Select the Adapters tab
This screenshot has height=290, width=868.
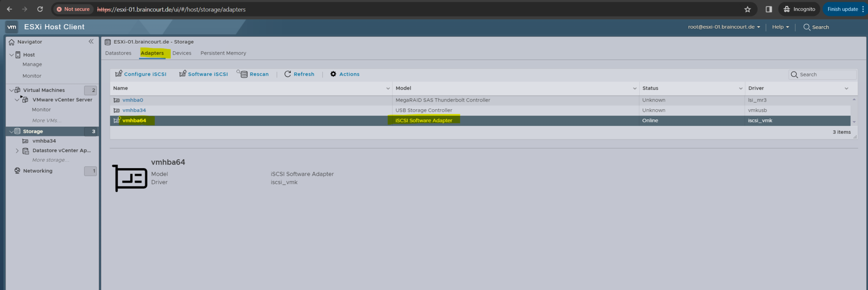tap(152, 53)
